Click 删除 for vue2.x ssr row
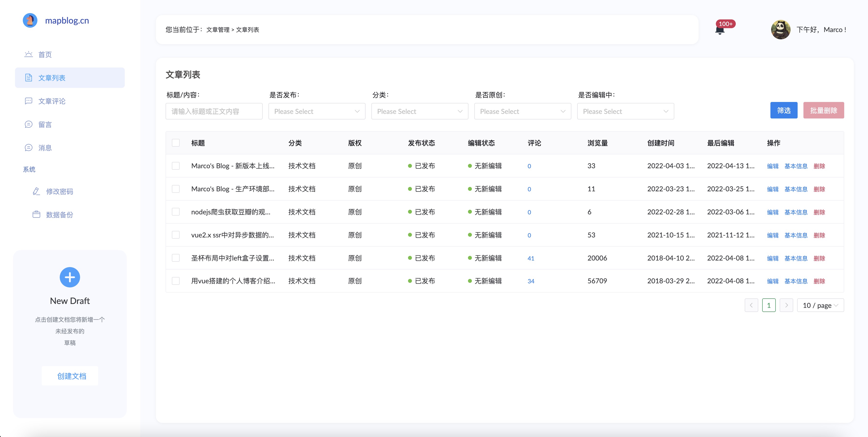The image size is (868, 437). (819, 235)
